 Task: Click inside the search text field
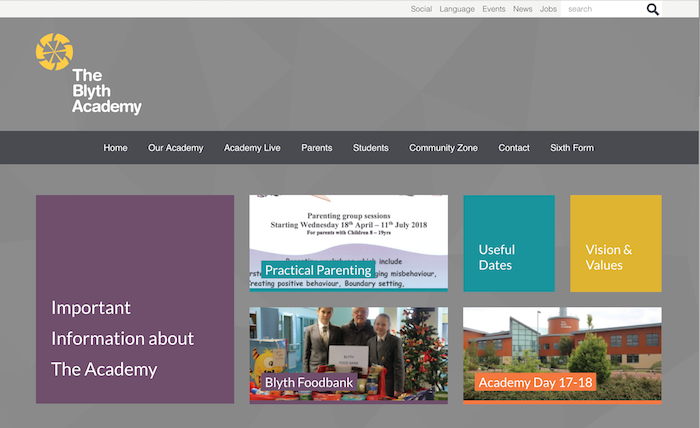point(600,9)
